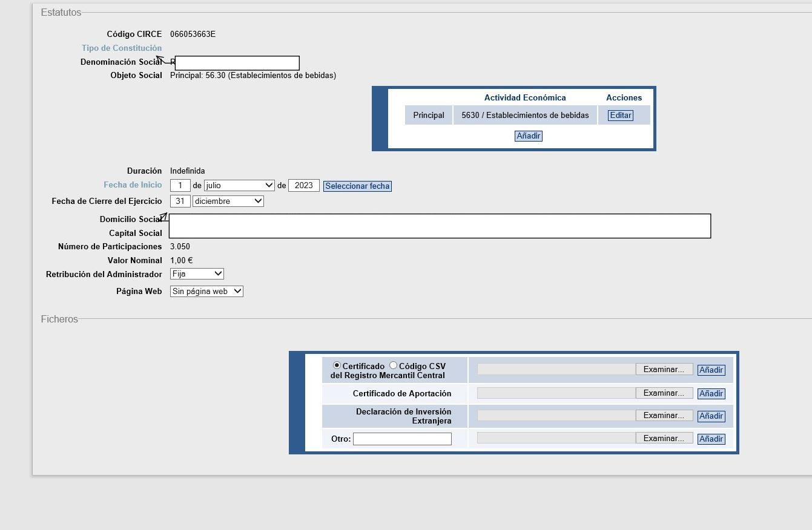812x530 pixels.
Task: Click Editar for the Principal activity
Action: click(620, 116)
